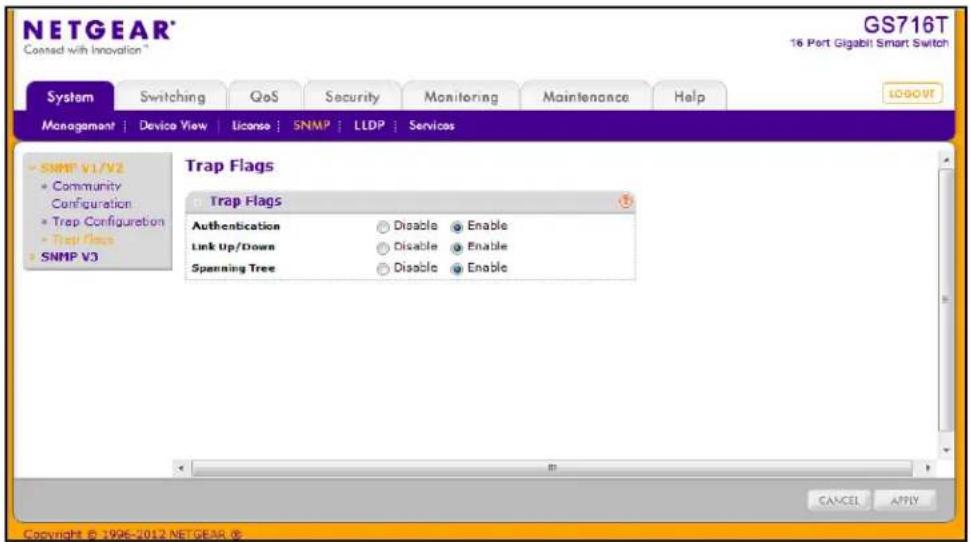Open the License submenu
The image size is (970, 542).
coord(251,126)
